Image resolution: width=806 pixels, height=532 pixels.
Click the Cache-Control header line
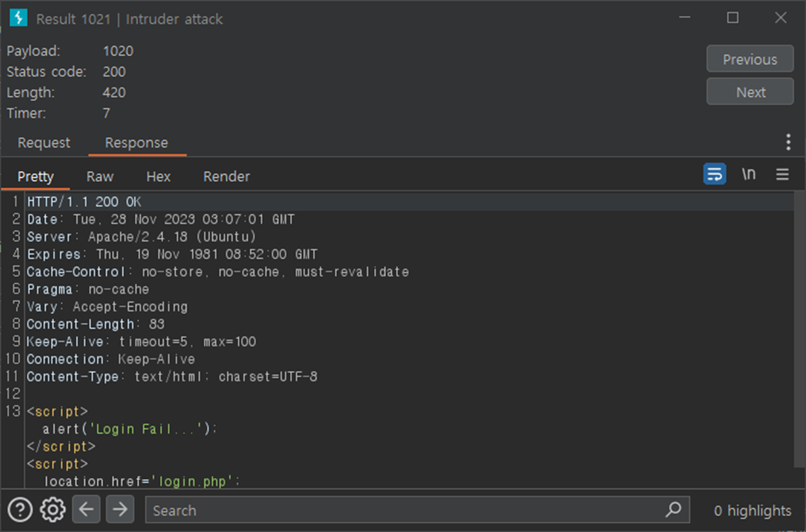218,272
